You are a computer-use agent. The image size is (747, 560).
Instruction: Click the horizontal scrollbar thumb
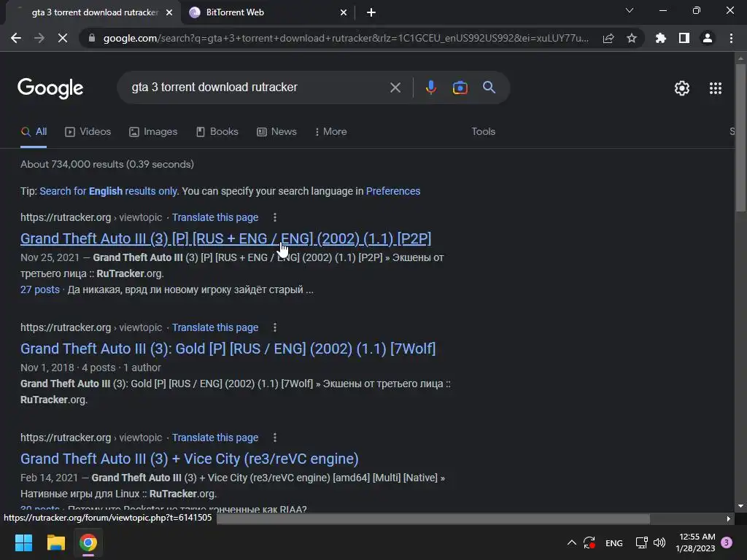point(433,518)
